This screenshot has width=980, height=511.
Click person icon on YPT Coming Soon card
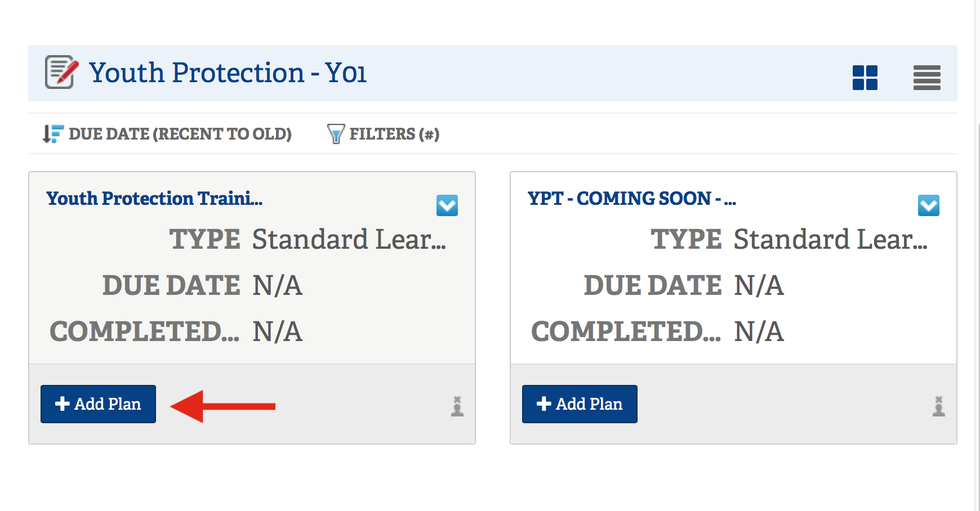tap(938, 406)
